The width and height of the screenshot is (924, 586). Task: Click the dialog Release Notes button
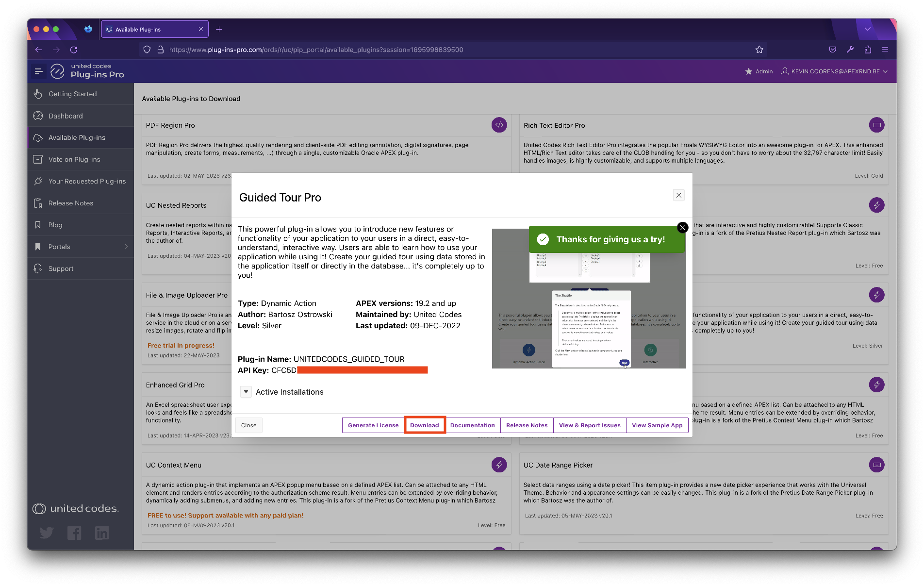click(527, 425)
